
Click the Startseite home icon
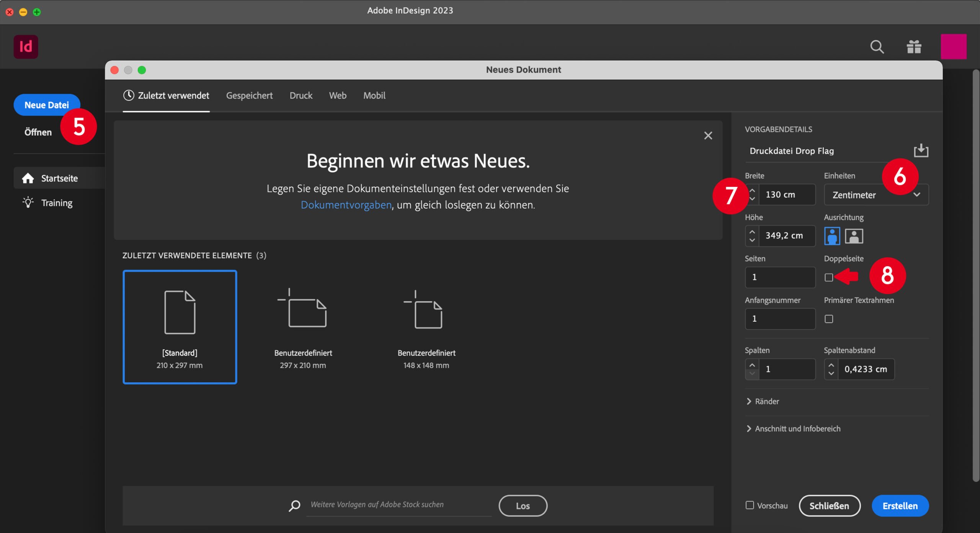pyautogui.click(x=28, y=178)
